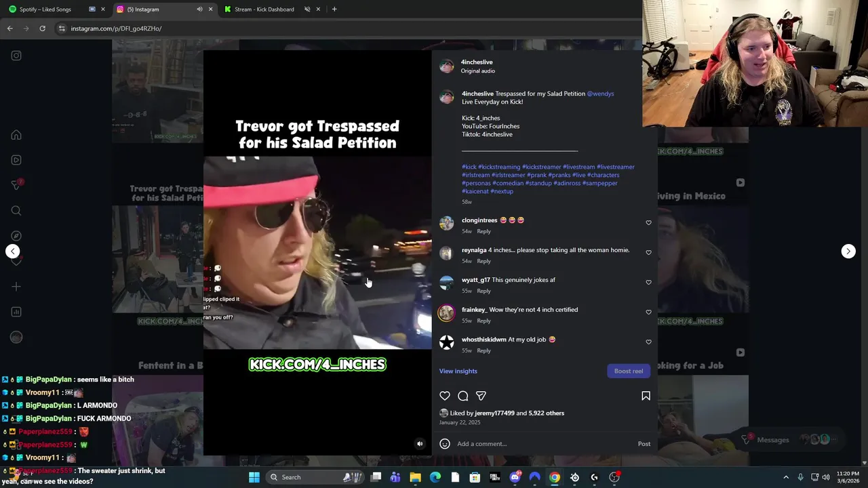Open File Explorer from taskbar

point(415,477)
